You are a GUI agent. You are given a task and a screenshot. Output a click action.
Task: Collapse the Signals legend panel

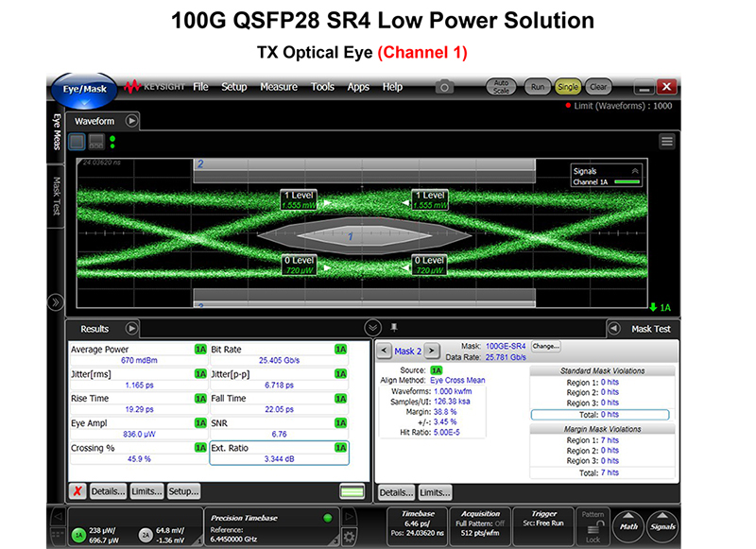click(x=635, y=171)
